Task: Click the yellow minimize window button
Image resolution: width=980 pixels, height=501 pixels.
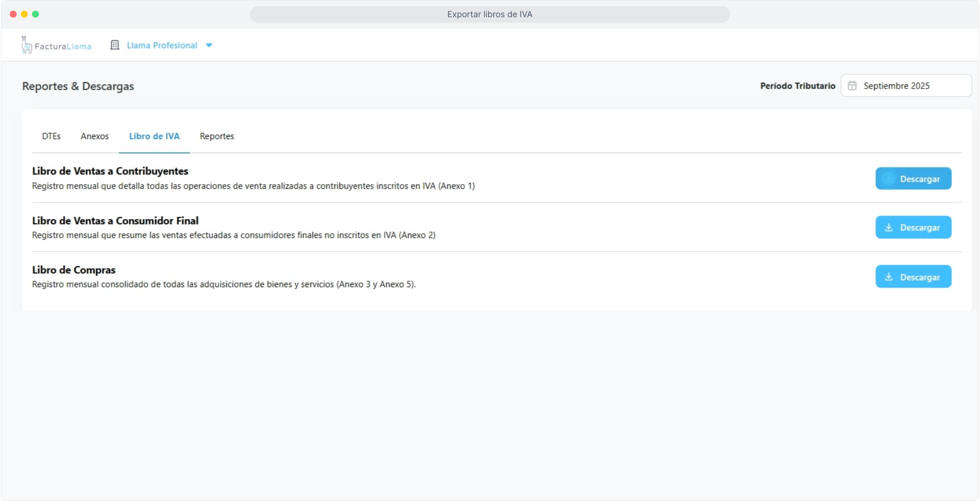Action: (24, 14)
